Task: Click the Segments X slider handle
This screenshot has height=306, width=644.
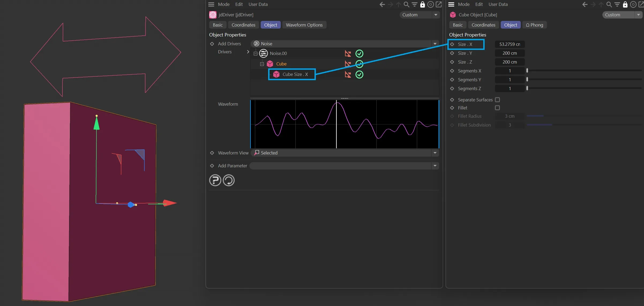Action: 527,71
